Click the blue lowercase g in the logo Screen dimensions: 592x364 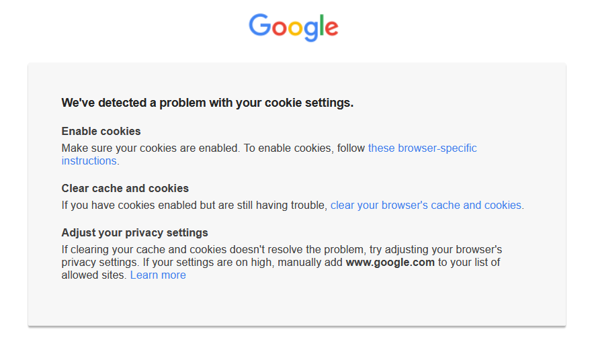[310, 30]
